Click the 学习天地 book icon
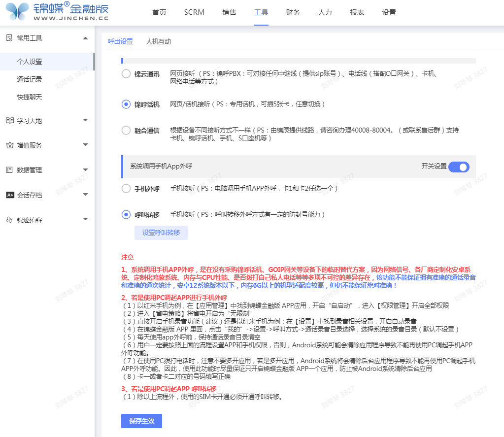Image resolution: width=504 pixels, height=437 pixels. pyautogui.click(x=10, y=121)
